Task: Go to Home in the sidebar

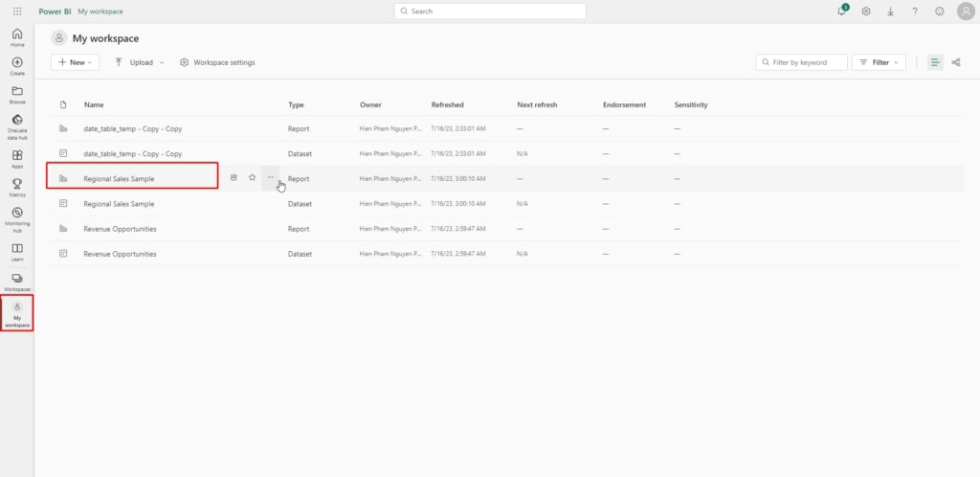Action: [17, 37]
